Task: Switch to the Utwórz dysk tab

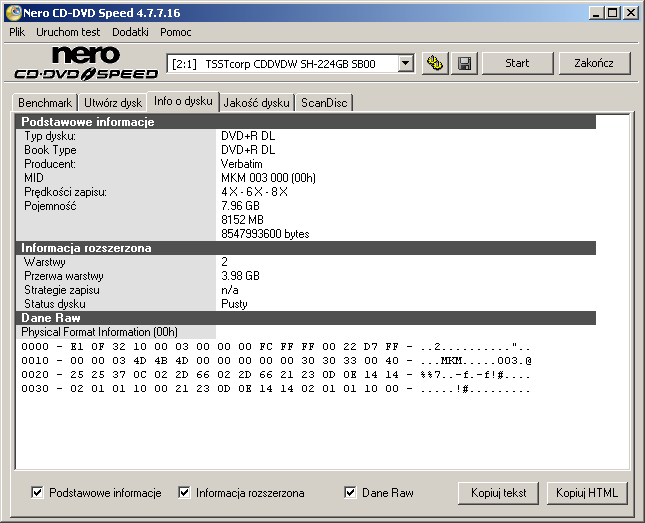Action: click(113, 102)
